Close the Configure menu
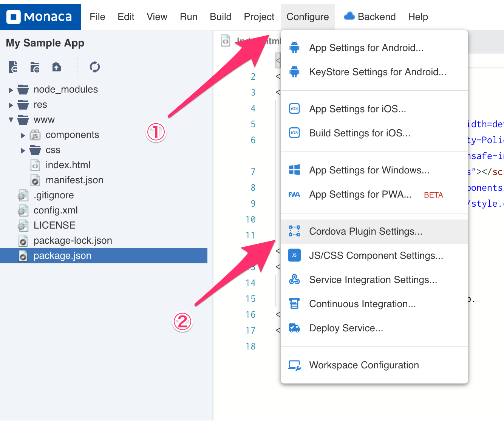This screenshot has width=504, height=436. (x=308, y=17)
